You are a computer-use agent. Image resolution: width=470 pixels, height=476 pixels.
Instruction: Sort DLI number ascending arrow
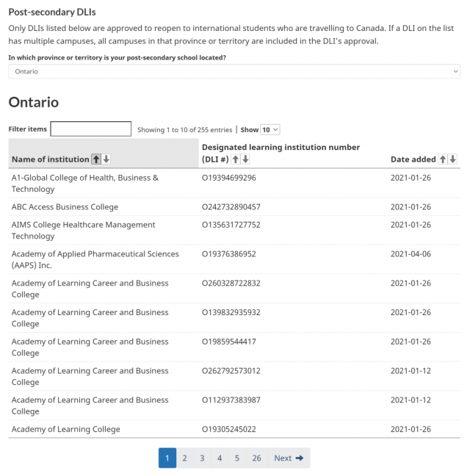(x=236, y=159)
